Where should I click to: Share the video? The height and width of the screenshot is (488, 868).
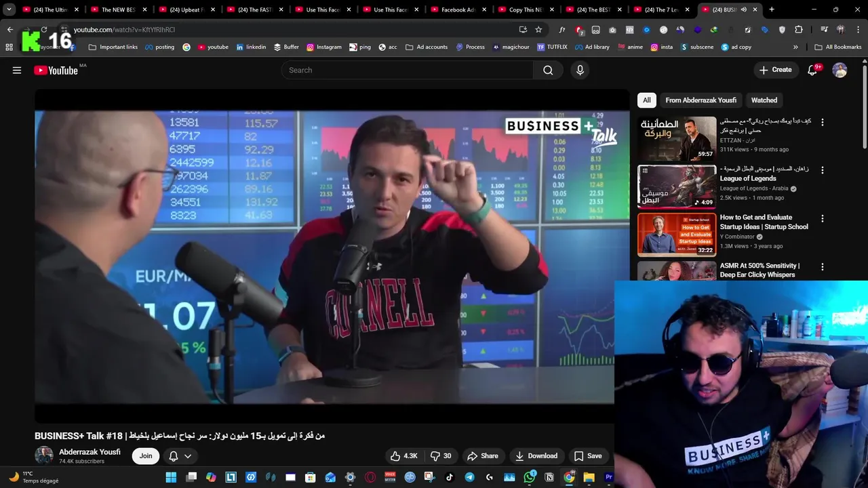(x=483, y=456)
